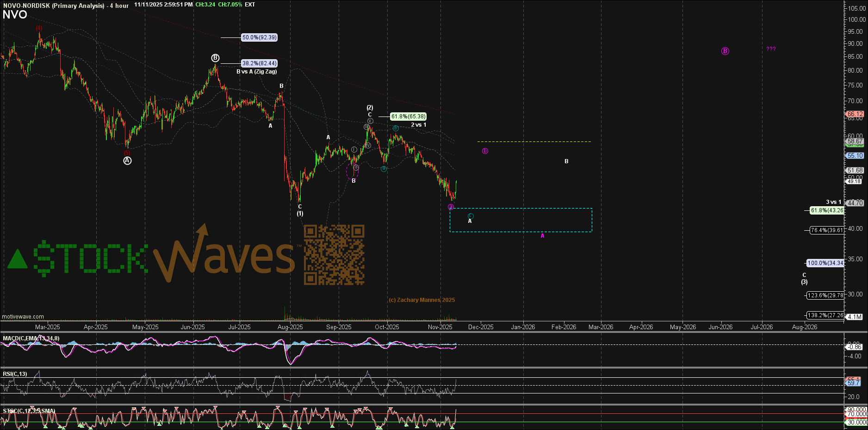Click the NVO ticker symbol
The image size is (868, 430).
(x=15, y=15)
